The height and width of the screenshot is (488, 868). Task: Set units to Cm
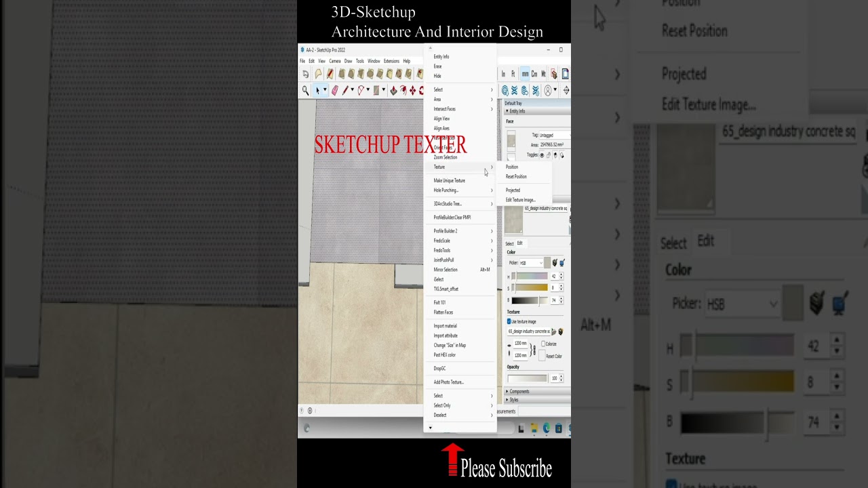534,74
